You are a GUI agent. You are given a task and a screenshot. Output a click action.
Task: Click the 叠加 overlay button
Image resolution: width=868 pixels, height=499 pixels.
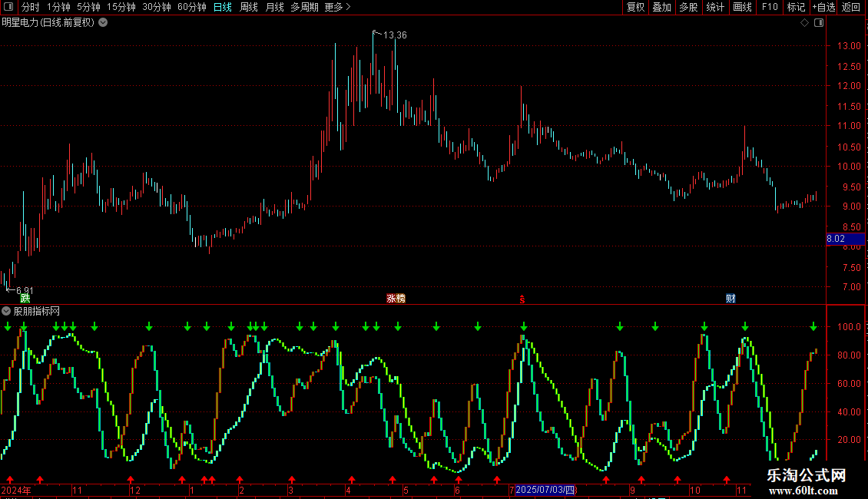click(661, 7)
